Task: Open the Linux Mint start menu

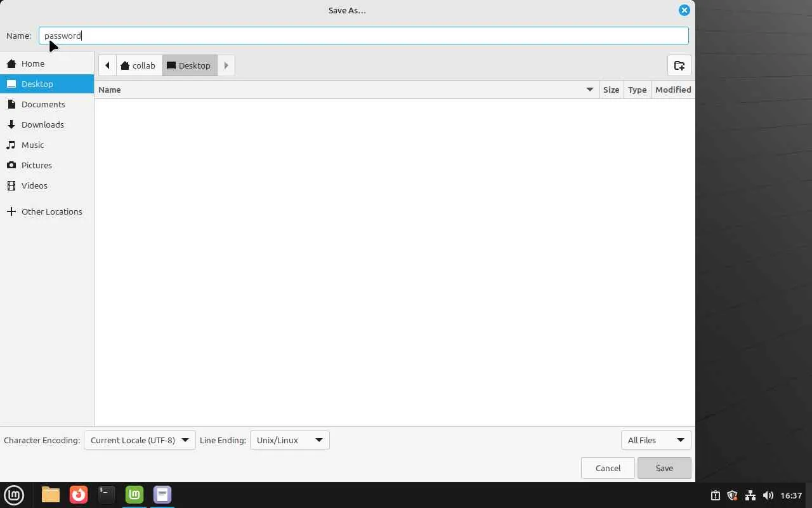Action: pyautogui.click(x=14, y=495)
